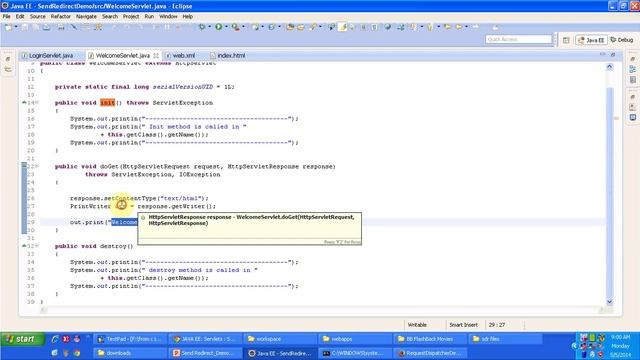The height and width of the screenshot is (360, 640).
Task: Click the New file toolbar icon
Action: pyautogui.click(x=8, y=27)
